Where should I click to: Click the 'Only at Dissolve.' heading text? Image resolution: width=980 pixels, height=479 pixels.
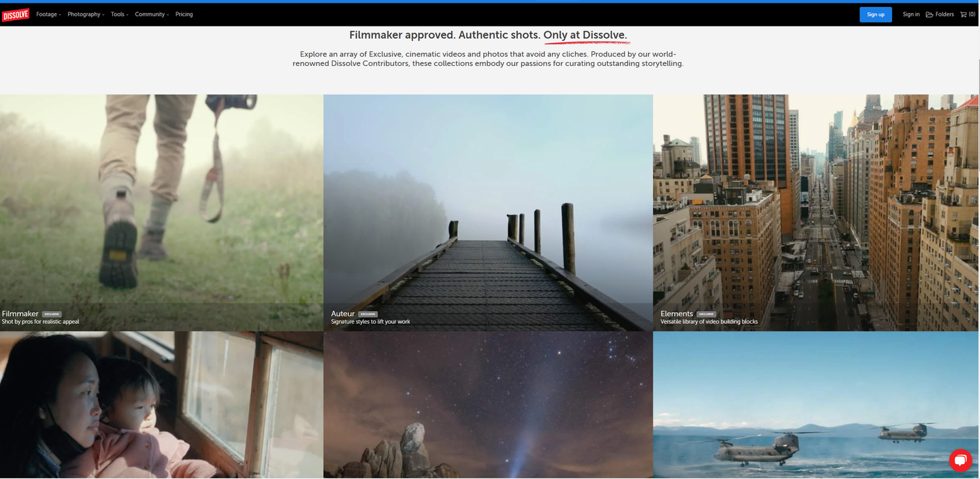(x=585, y=35)
